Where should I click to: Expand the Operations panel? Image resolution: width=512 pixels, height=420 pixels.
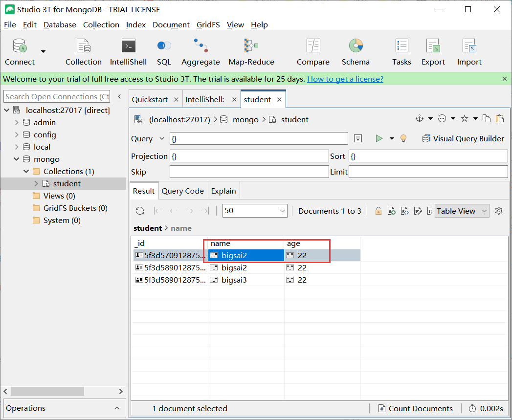point(117,408)
